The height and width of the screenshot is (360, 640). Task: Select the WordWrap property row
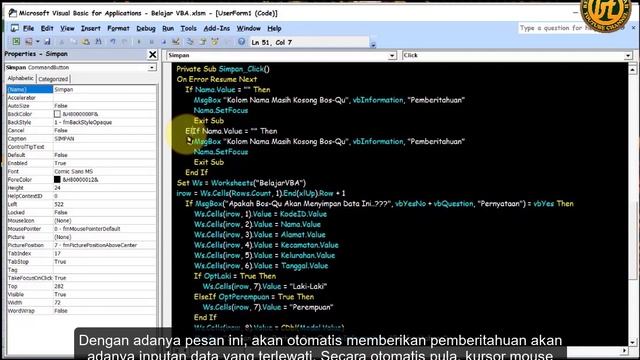pos(81,311)
